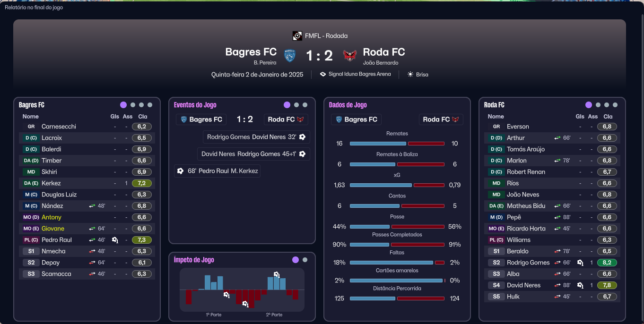Click the goal marker atop the blue momentum bars
Viewport: 644px width, 324px height.
click(277, 274)
